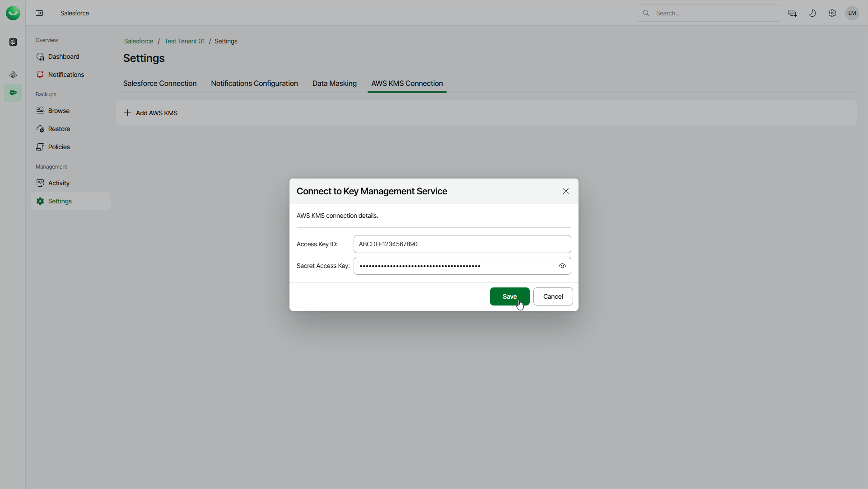Open the LM user avatar menu
868x489 pixels.
[852, 13]
